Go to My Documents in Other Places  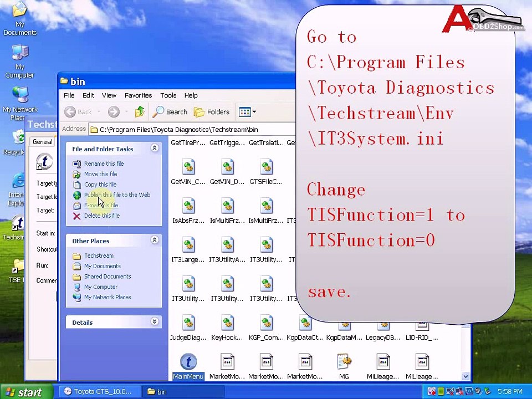pos(103,266)
